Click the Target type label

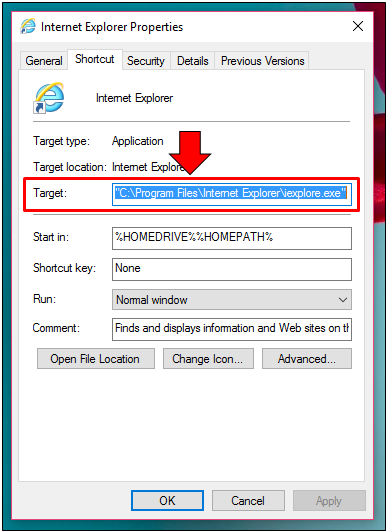point(61,141)
